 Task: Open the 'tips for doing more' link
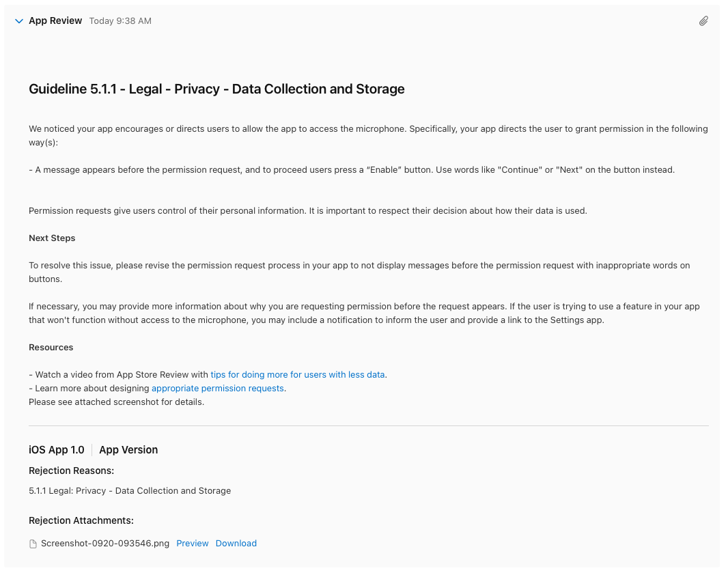tap(297, 375)
